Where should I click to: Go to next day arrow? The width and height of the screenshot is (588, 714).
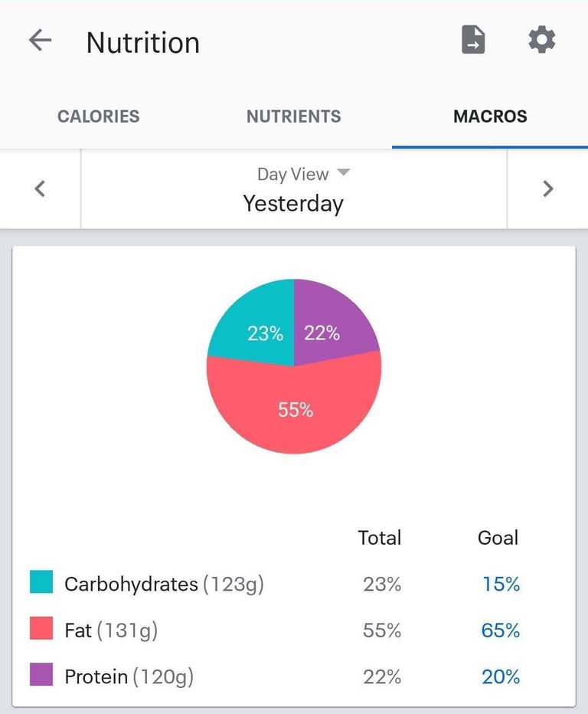pos(547,188)
